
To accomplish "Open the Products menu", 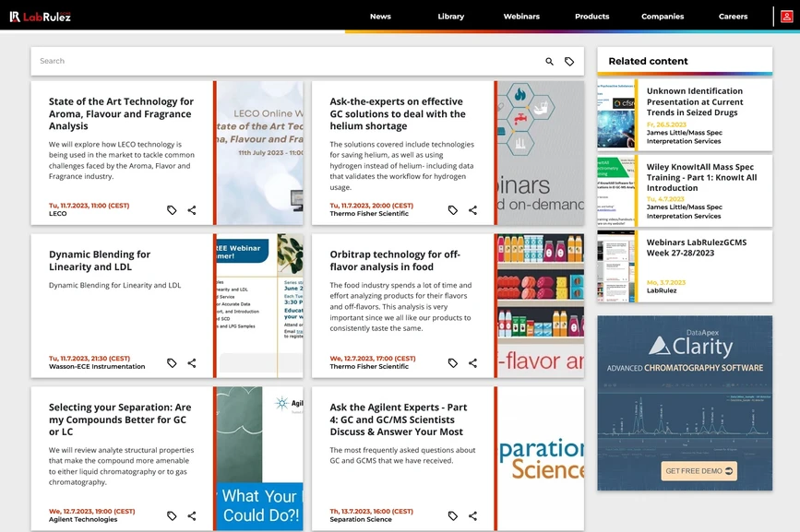I will [x=591, y=17].
